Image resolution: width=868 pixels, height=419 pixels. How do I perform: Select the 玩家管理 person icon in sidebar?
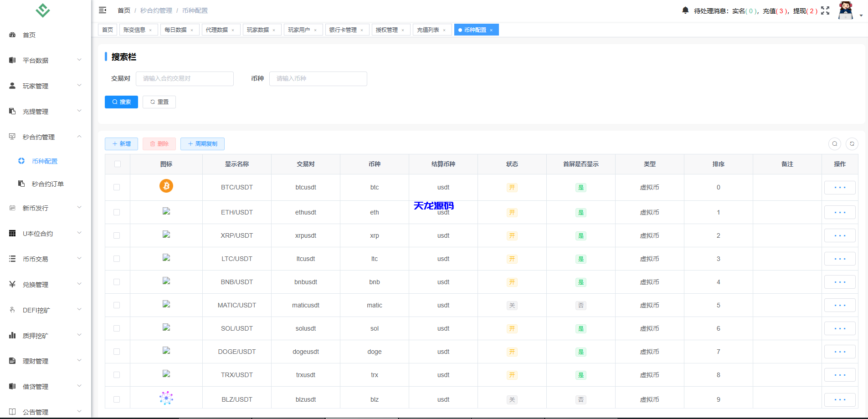[12, 85]
